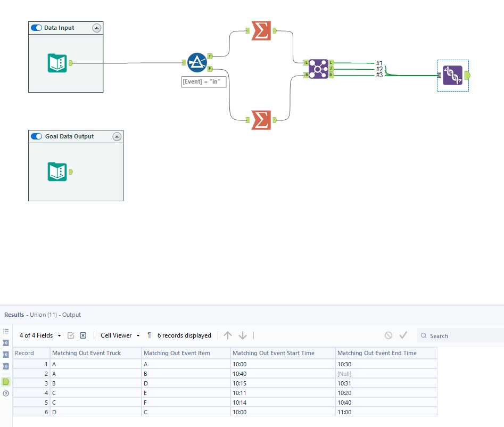Open the 4 of 4 Fields dropdown
504x427 pixels.
59,335
